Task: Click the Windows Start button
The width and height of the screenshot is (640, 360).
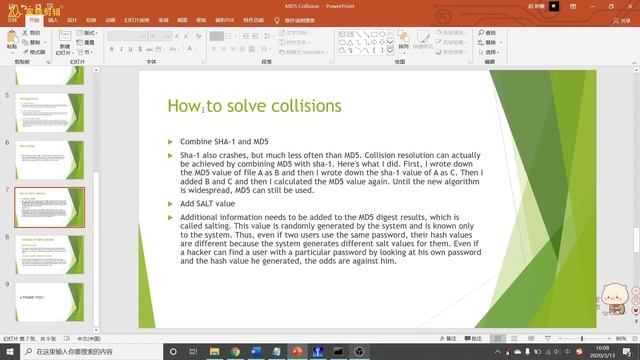Action: click(10, 351)
